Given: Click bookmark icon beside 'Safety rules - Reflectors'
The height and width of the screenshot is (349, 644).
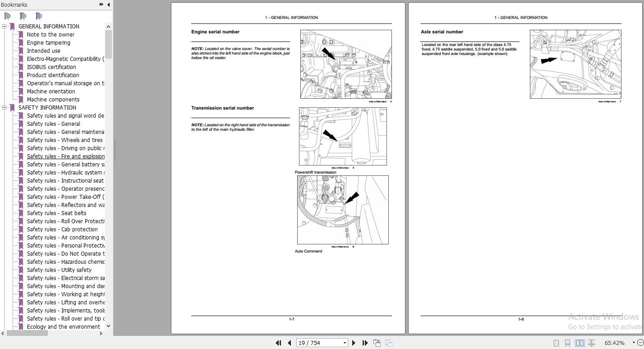Looking at the screenshot, I should pos(21,205).
